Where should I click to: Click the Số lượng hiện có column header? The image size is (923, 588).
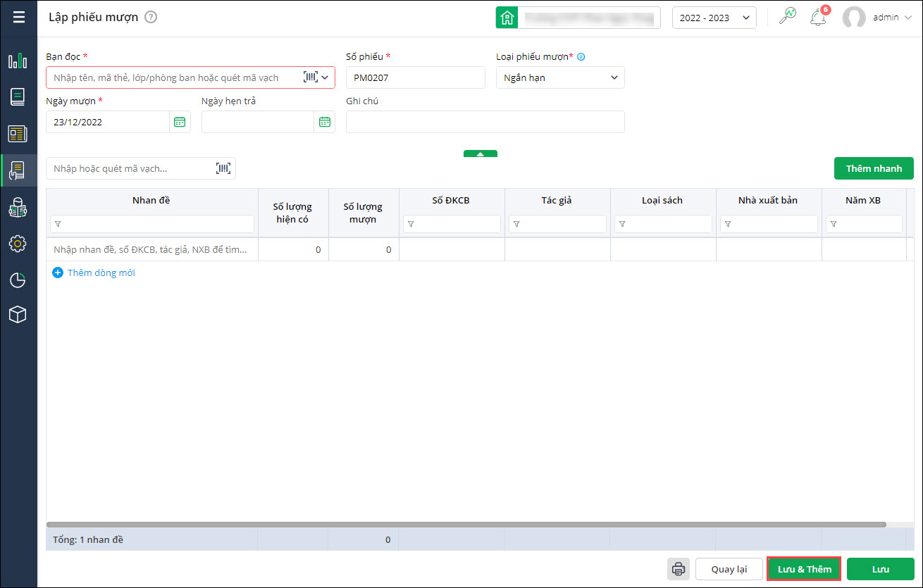pyautogui.click(x=293, y=213)
